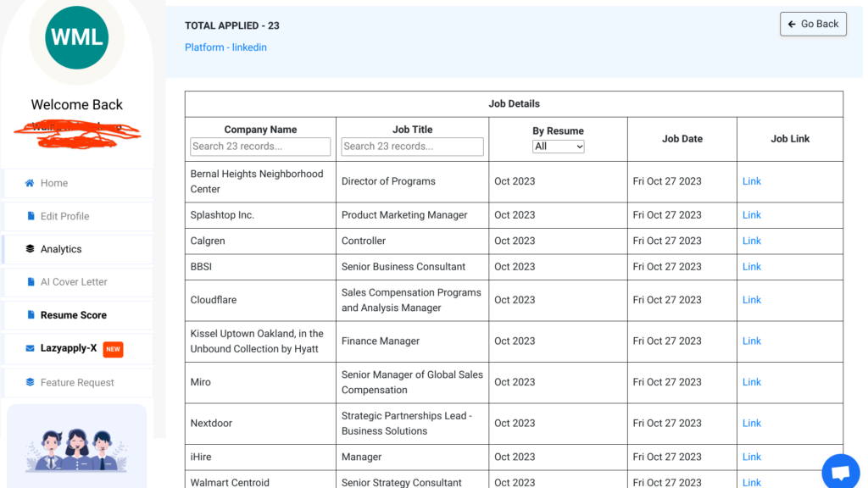
Task: Open the job link for Kissel Uptown Oakland
Action: tap(752, 341)
